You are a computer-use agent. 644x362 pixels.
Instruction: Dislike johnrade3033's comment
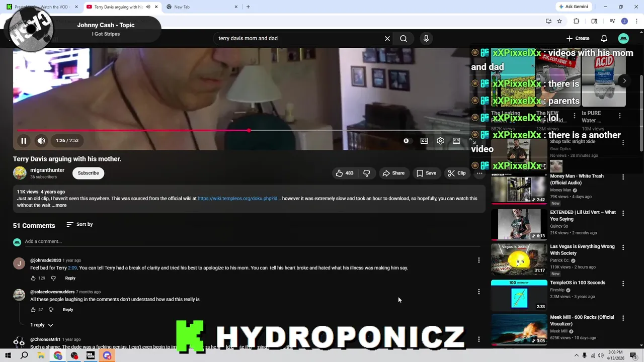(53, 278)
